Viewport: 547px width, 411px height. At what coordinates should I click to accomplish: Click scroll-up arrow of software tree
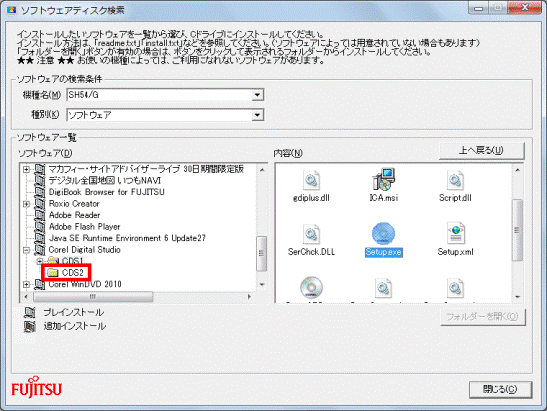pos(262,170)
